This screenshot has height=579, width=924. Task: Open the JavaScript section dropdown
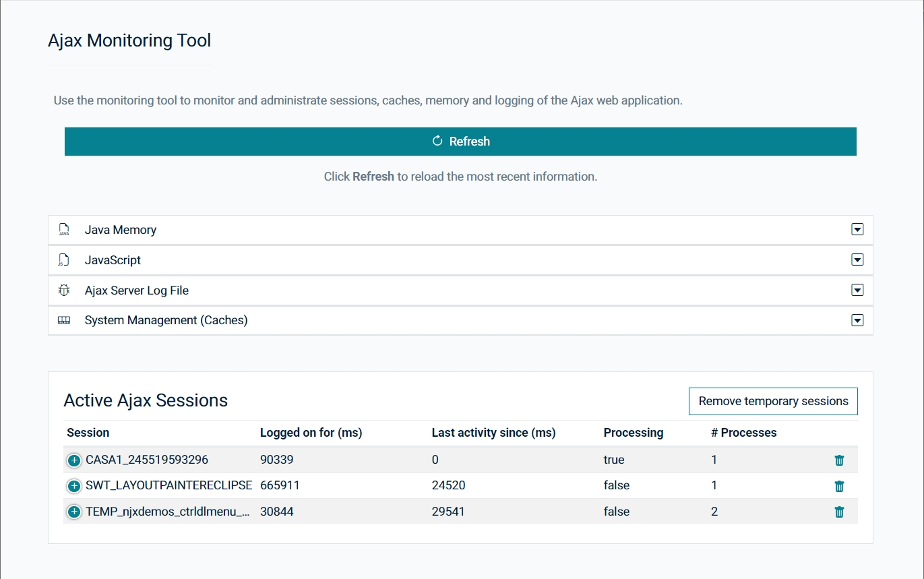click(x=857, y=260)
